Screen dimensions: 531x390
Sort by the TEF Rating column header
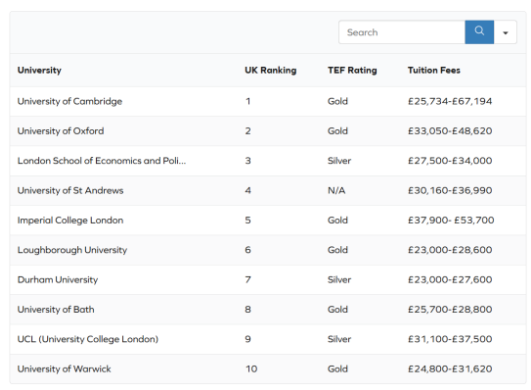point(352,70)
